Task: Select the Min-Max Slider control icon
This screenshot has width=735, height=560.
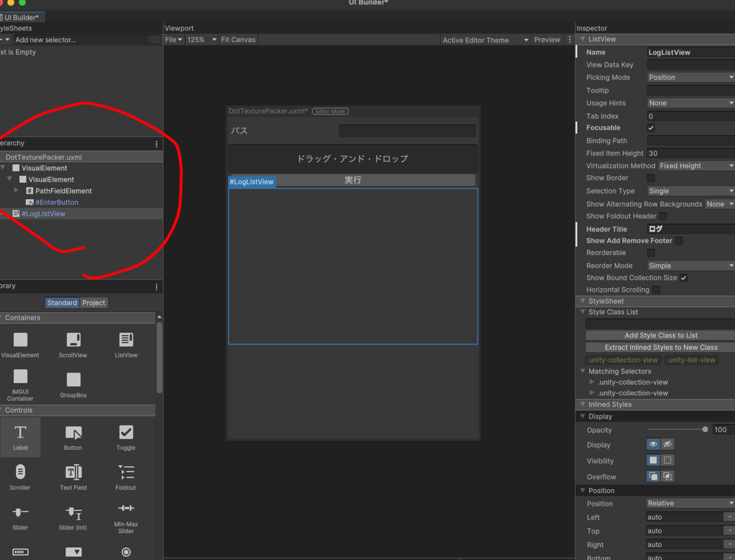Action: point(126,508)
